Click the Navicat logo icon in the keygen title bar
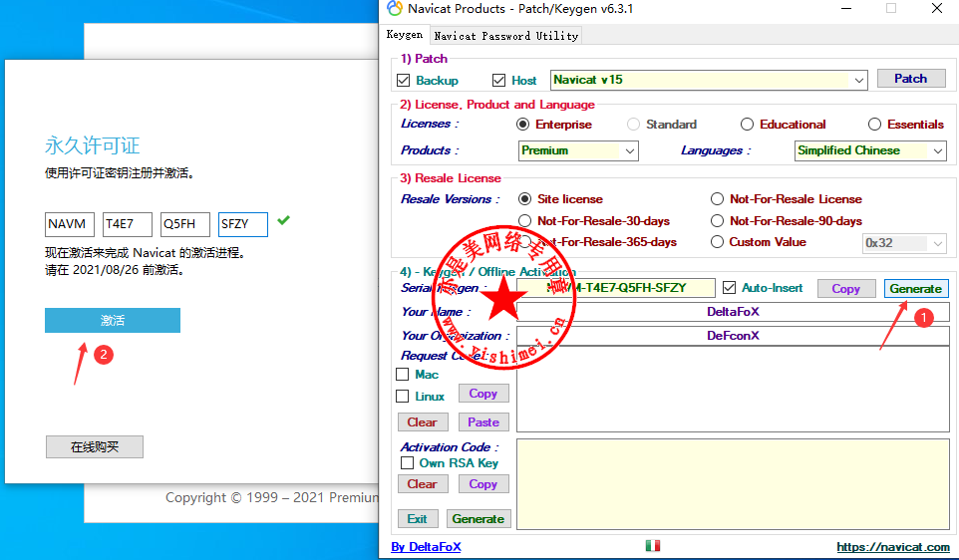This screenshot has height=560, width=959. tap(395, 9)
